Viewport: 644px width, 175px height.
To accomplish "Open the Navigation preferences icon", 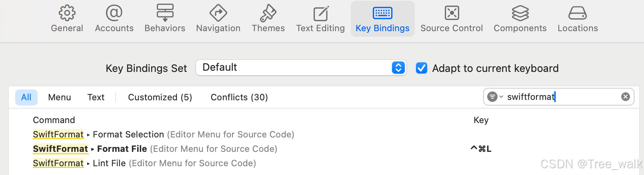I will pyautogui.click(x=218, y=13).
